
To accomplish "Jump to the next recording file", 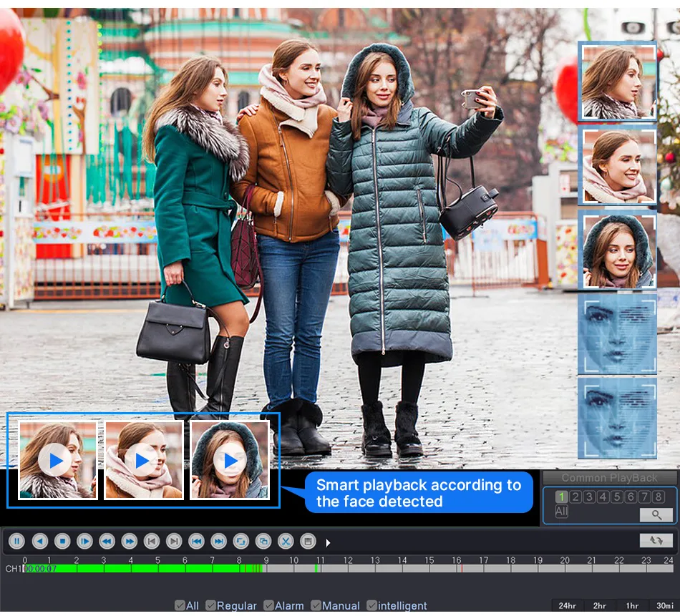I will coord(218,541).
